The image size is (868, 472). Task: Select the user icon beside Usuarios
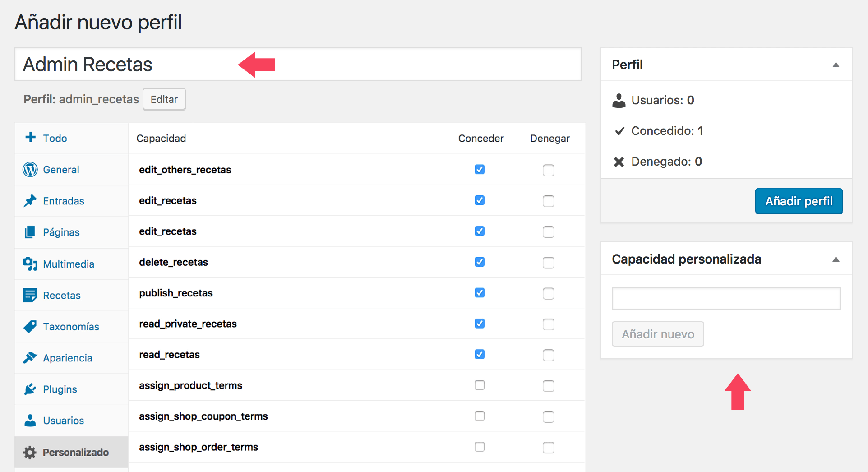30,421
